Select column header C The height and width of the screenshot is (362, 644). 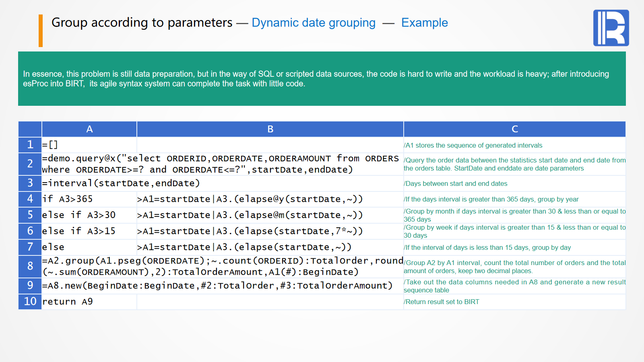[x=514, y=129]
